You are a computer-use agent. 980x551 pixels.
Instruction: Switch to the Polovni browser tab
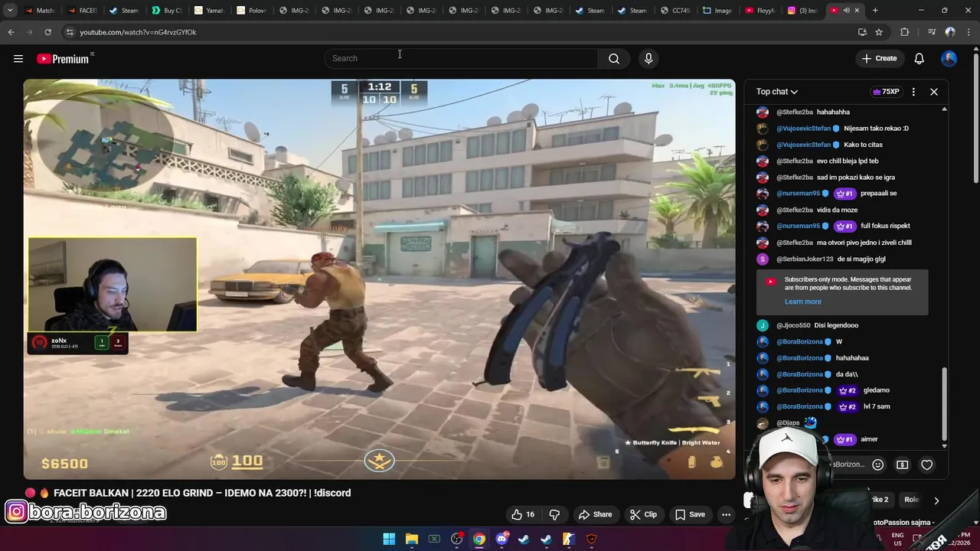click(x=250, y=10)
